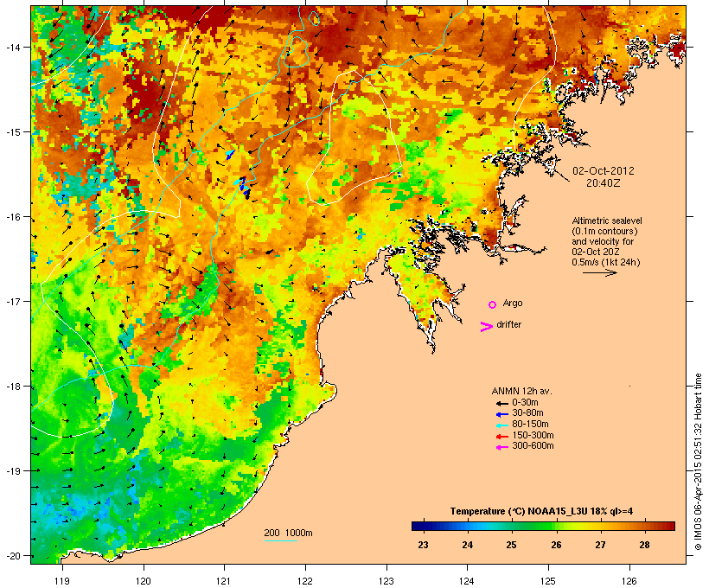Click the dark red 28°C end of colorbar
This screenshot has width=709, height=588.
coord(669,526)
